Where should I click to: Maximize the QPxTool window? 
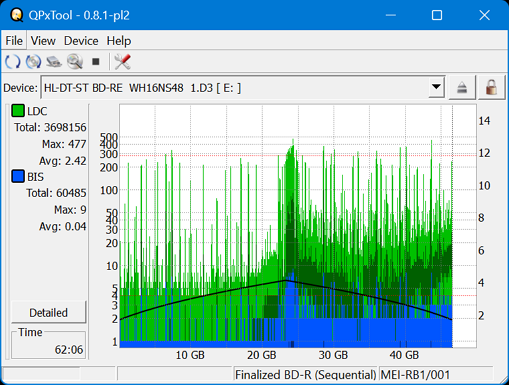pyautogui.click(x=437, y=15)
